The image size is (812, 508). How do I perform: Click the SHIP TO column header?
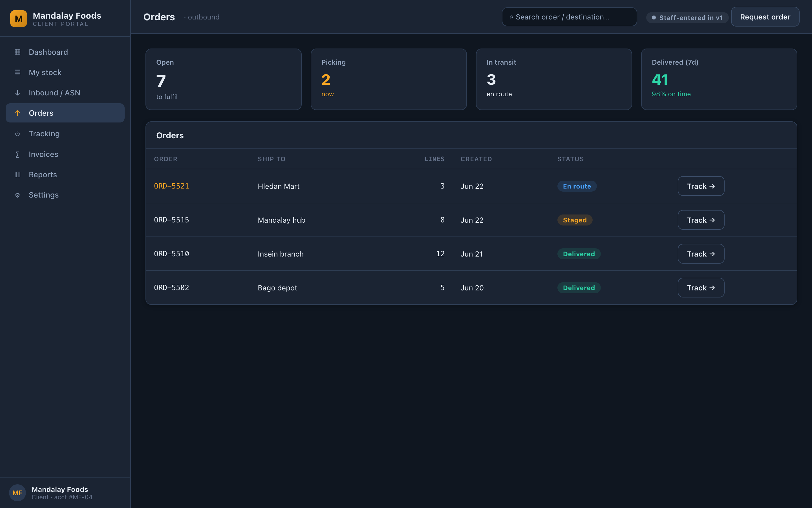point(272,159)
